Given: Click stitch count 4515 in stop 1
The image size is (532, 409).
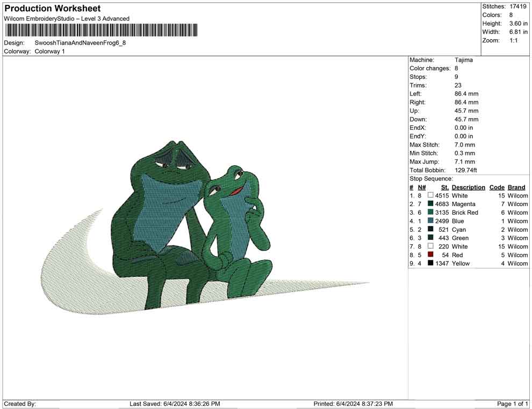Looking at the screenshot, I should 442,195.
